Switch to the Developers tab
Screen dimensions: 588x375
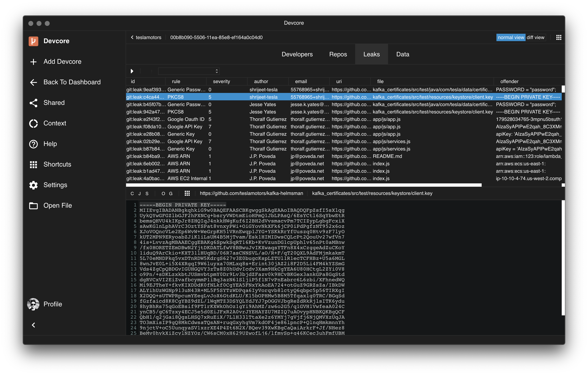[297, 54]
